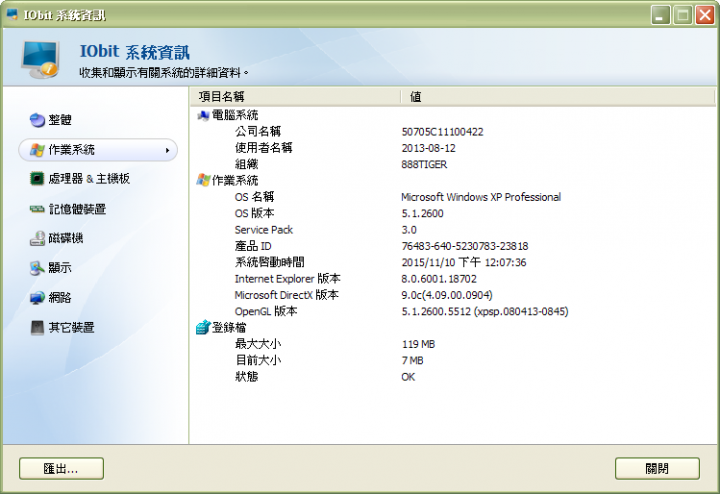
Task: Select the OS 版本 row
Action: (453, 213)
